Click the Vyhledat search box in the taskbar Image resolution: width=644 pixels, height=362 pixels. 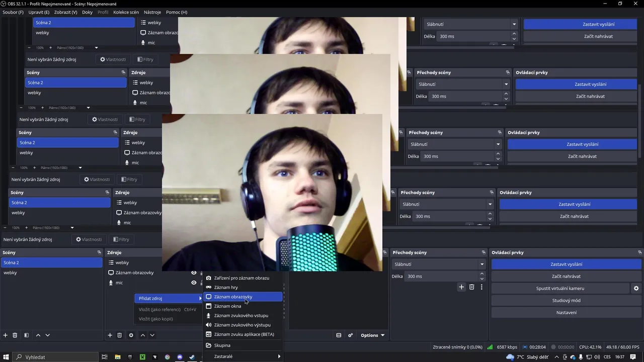(55, 357)
